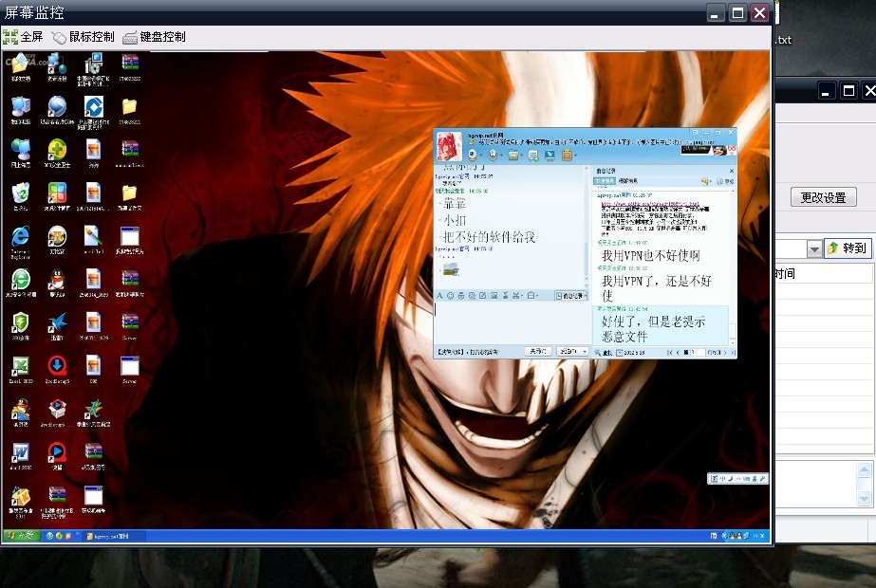Select the Internet Explorer desktop icon

(21, 241)
